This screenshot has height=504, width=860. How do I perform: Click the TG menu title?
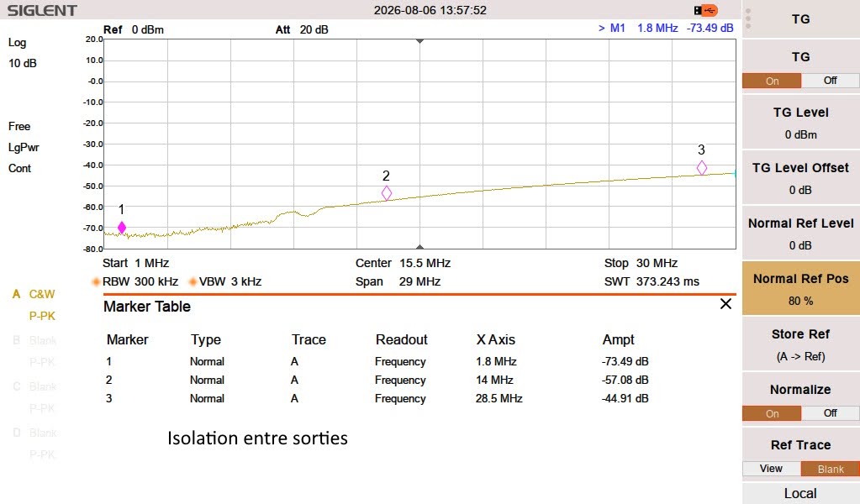[x=801, y=19]
